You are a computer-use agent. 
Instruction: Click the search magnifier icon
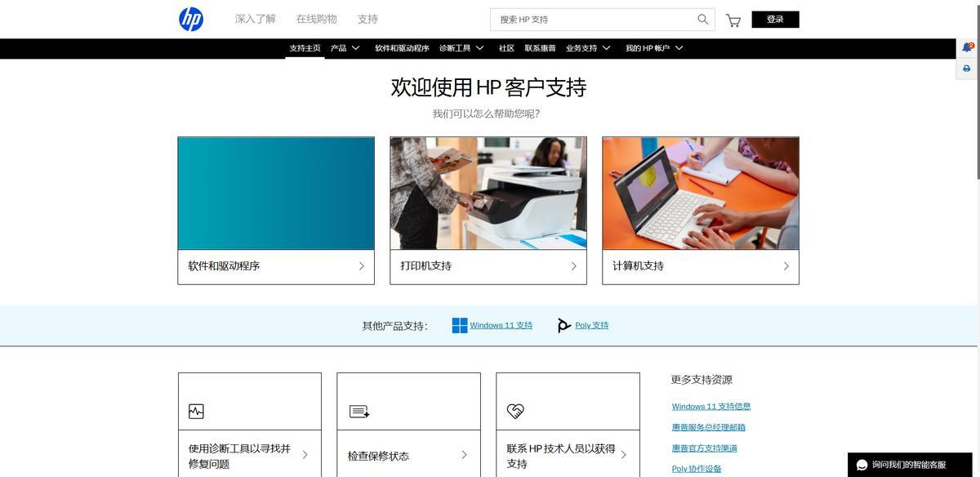pyautogui.click(x=702, y=20)
